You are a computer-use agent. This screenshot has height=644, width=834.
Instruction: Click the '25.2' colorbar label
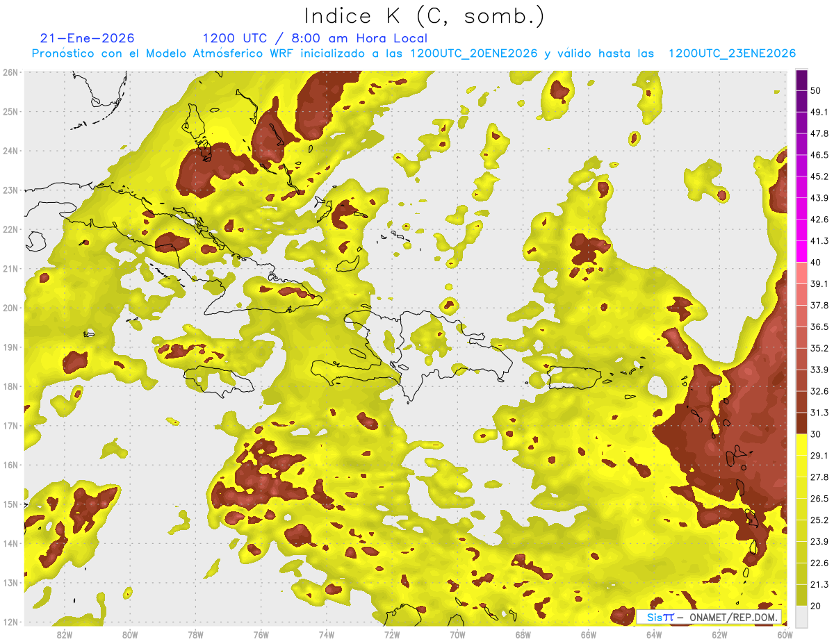tap(820, 520)
